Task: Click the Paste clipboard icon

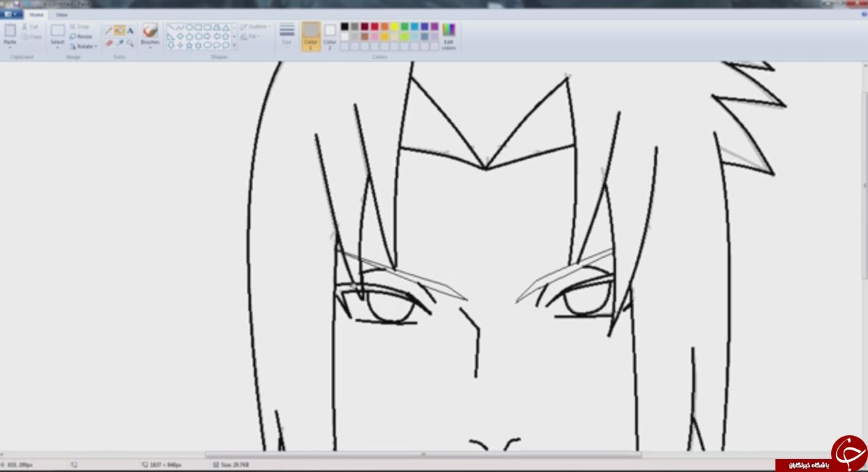Action: [x=10, y=31]
